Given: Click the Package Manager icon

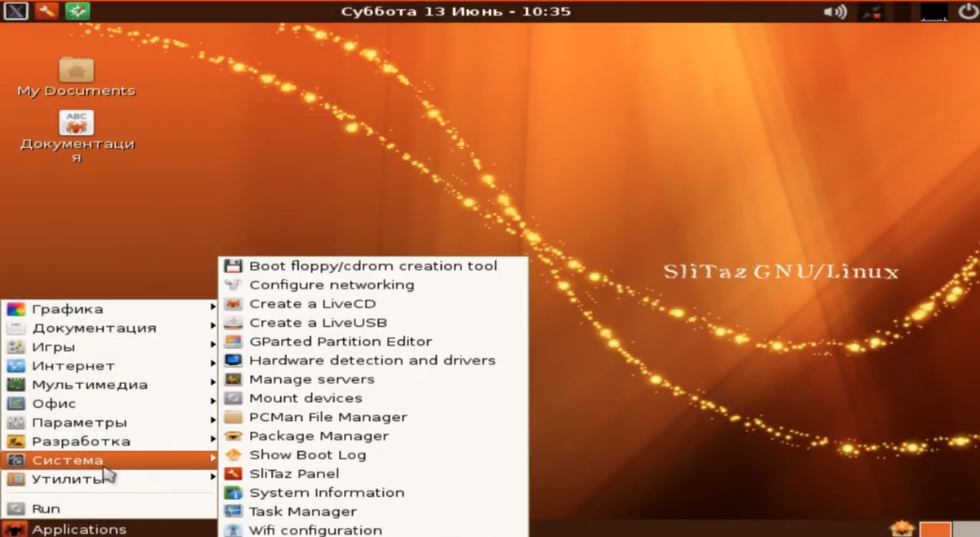Looking at the screenshot, I should (234, 436).
